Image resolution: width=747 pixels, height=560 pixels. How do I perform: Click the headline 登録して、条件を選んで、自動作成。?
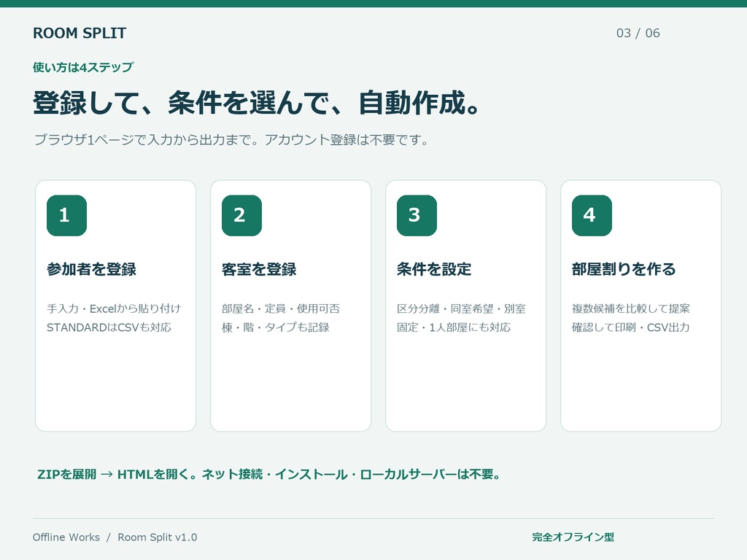click(256, 102)
